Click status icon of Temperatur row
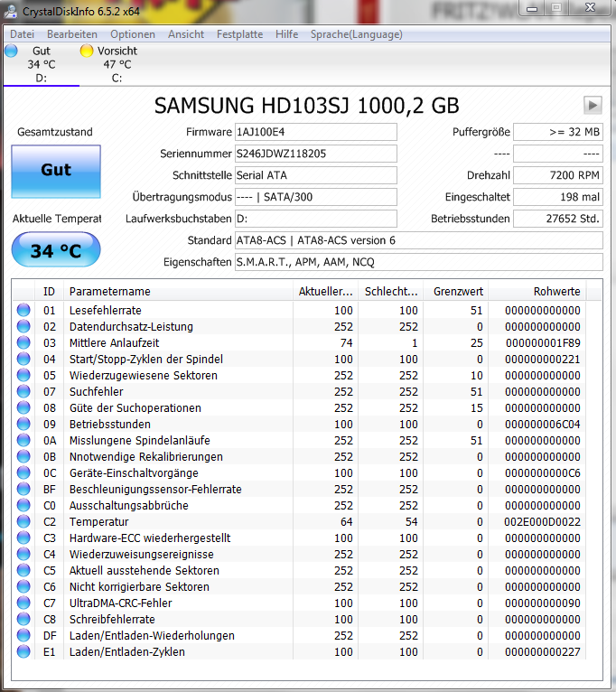The height and width of the screenshot is (692, 616). [x=23, y=521]
